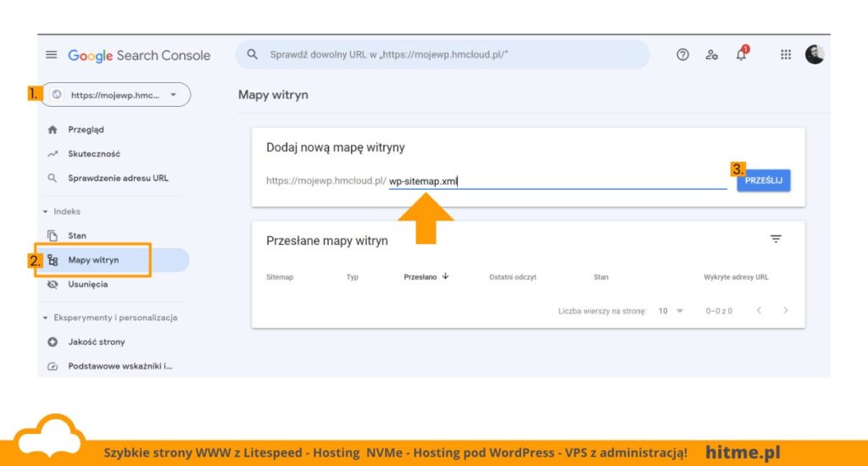Click the search magnifier in URL bar
The image size is (868, 466).
(x=253, y=54)
